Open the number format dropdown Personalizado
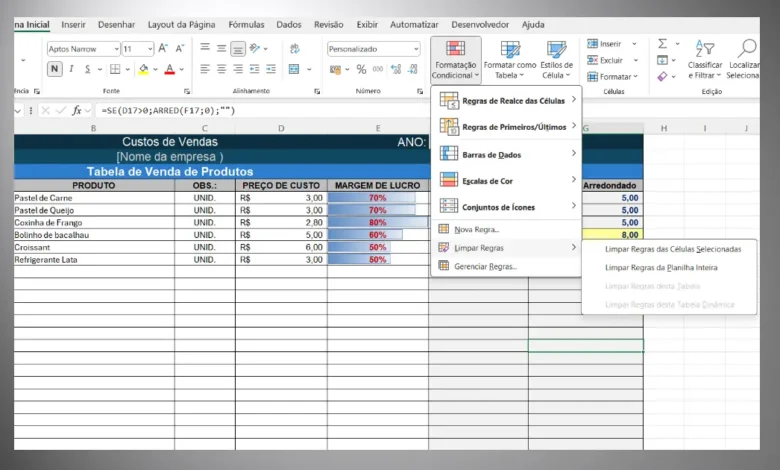Viewport: 780px width, 470px height. pyautogui.click(x=416, y=49)
